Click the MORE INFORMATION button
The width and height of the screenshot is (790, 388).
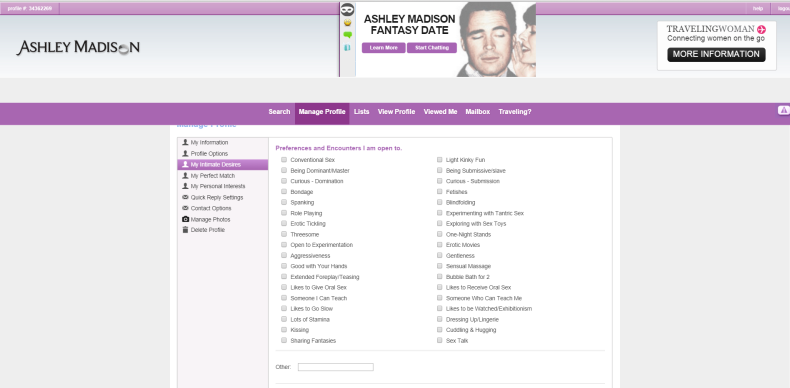click(x=716, y=54)
